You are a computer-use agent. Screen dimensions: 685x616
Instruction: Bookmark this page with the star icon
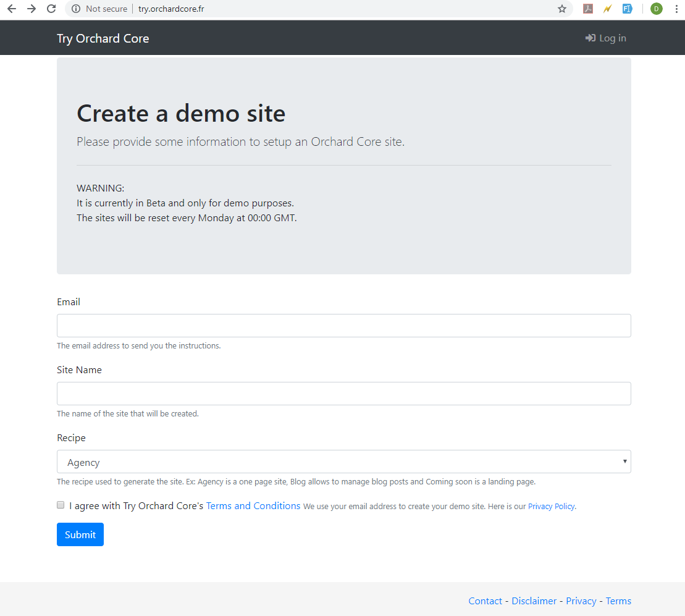(x=562, y=9)
